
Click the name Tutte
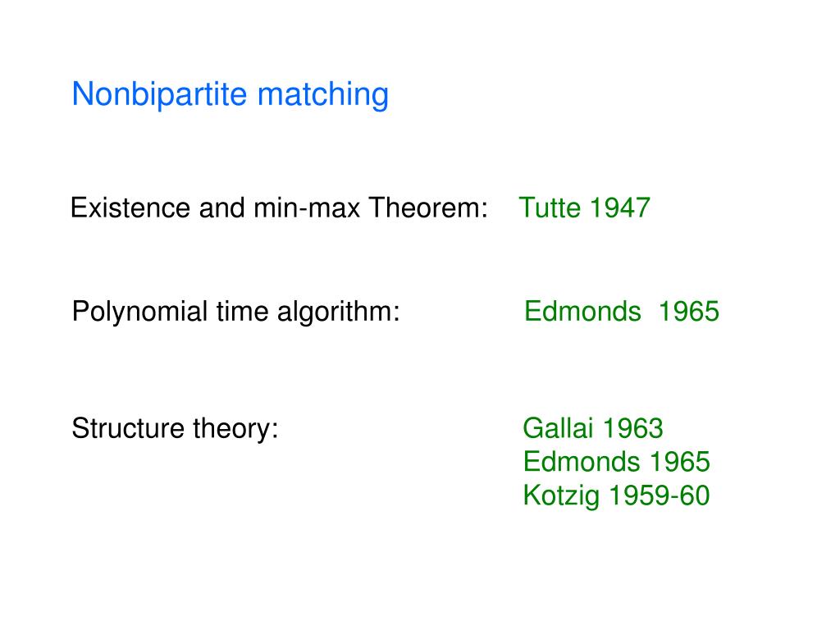550,208
